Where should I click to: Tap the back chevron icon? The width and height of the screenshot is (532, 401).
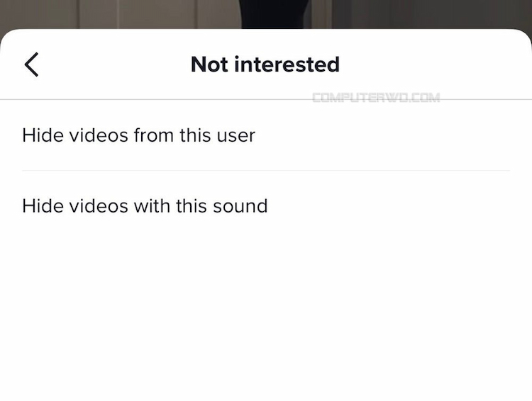(x=31, y=64)
